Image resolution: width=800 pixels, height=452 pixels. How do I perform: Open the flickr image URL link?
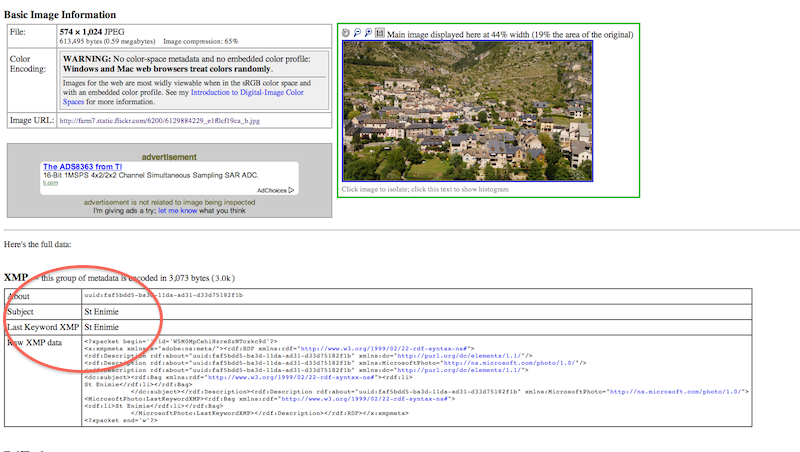point(160,121)
